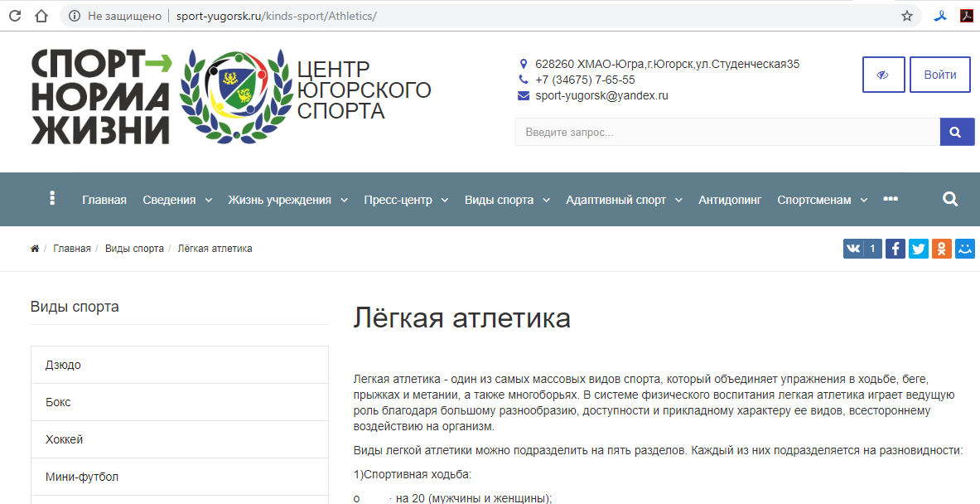
Task: Open search from nav bar magnifier icon
Action: coord(950,200)
